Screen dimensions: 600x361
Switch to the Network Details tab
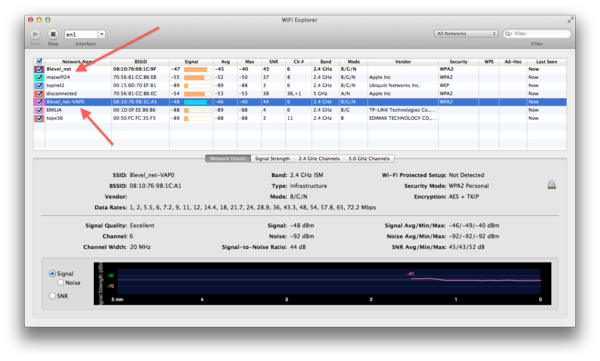tap(228, 158)
